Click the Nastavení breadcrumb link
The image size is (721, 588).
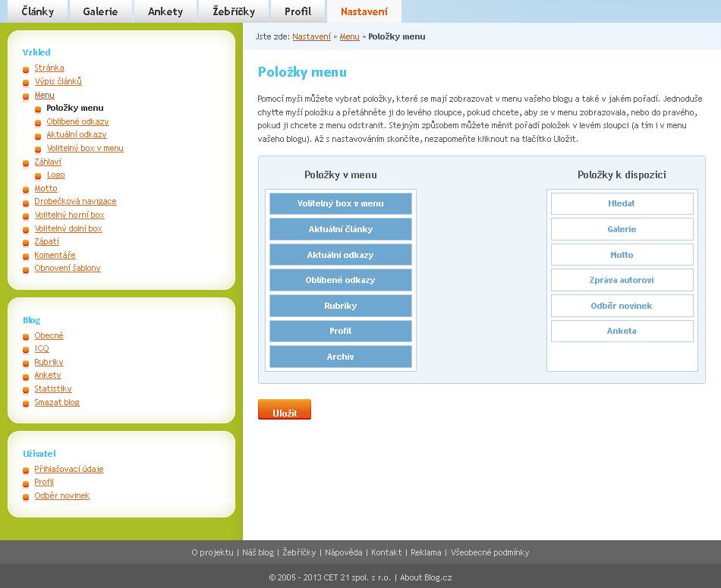[311, 36]
